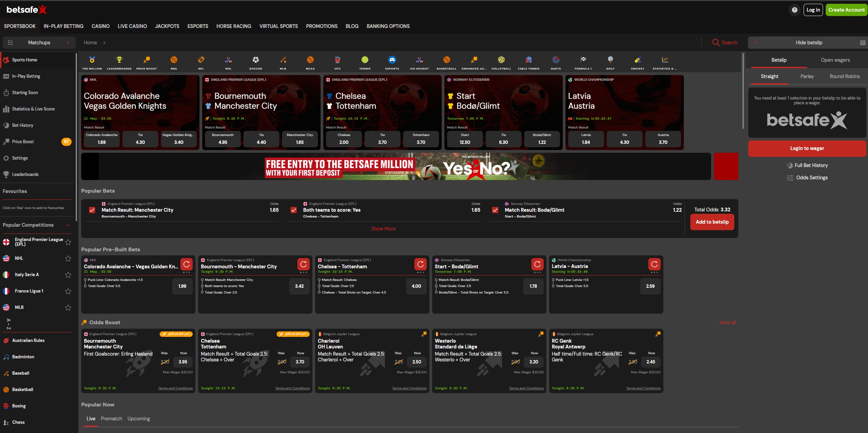Open options dots on Bournemouth pre-built bet
Screen dimensions: 868x433
[x=304, y=272]
